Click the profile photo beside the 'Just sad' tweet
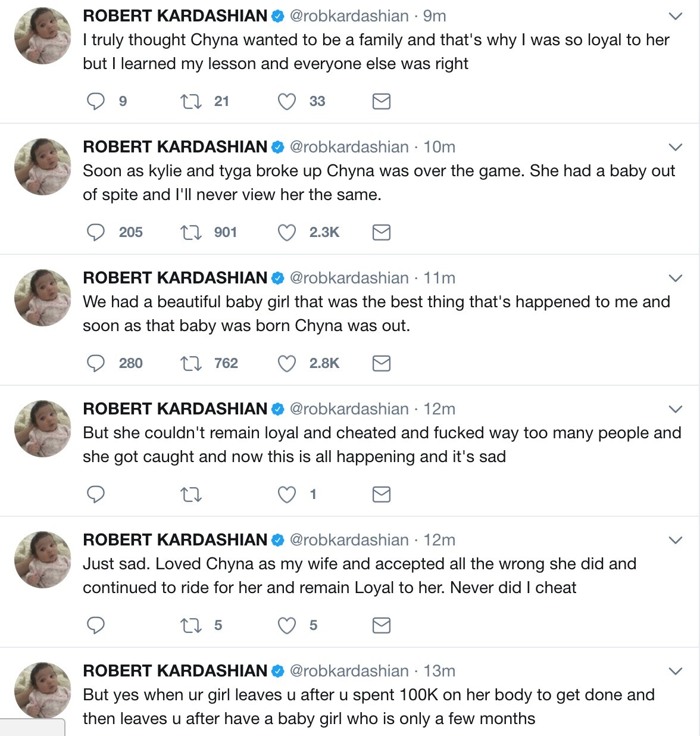 click(x=43, y=560)
